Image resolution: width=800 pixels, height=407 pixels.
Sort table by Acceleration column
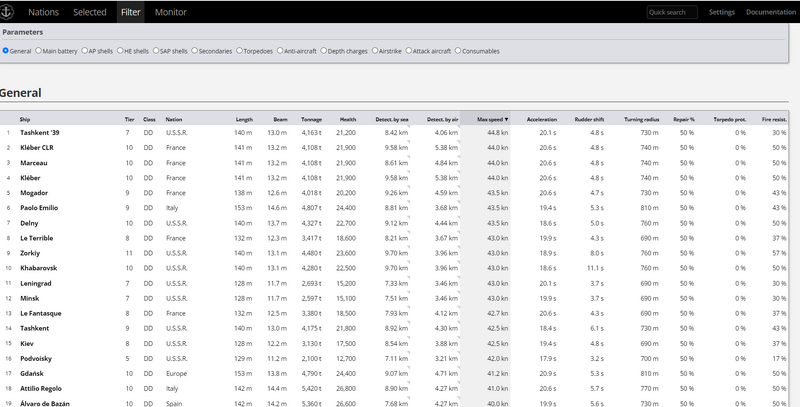coord(541,119)
